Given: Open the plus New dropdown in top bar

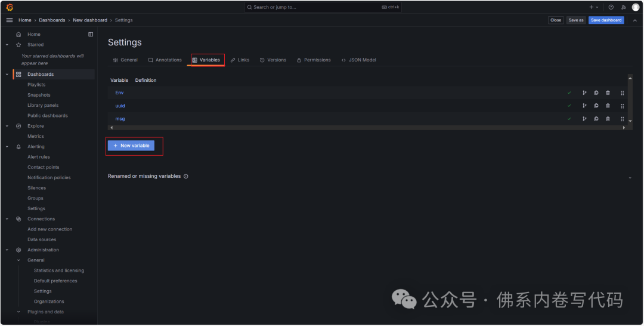Looking at the screenshot, I should [x=594, y=7].
